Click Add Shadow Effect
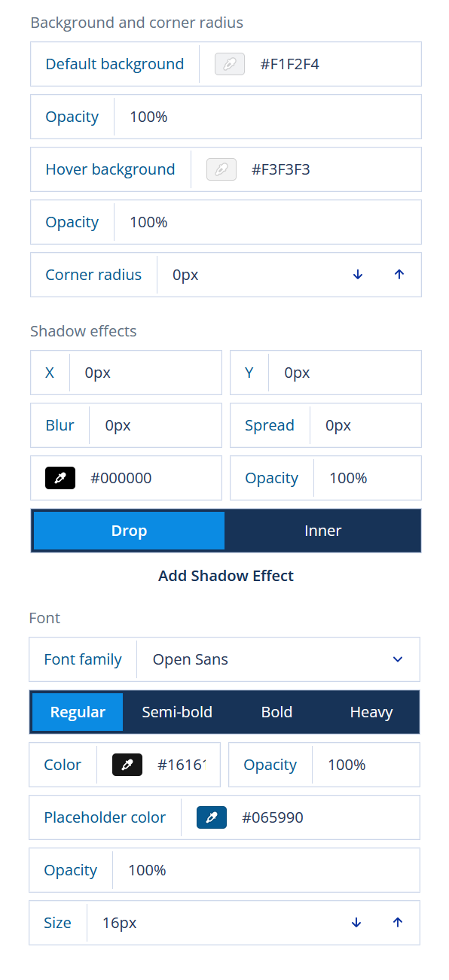449x980 pixels. pos(226,576)
